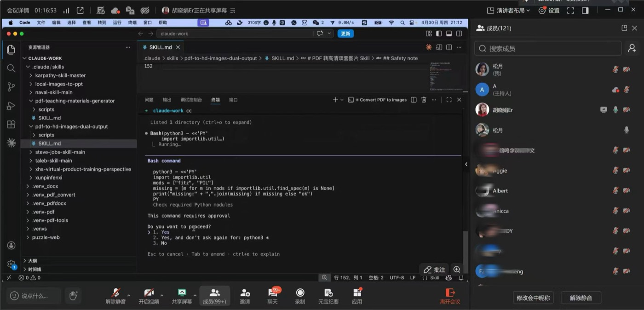644x310 pixels.
Task: Open the Search view in activity bar
Action: click(x=11, y=68)
